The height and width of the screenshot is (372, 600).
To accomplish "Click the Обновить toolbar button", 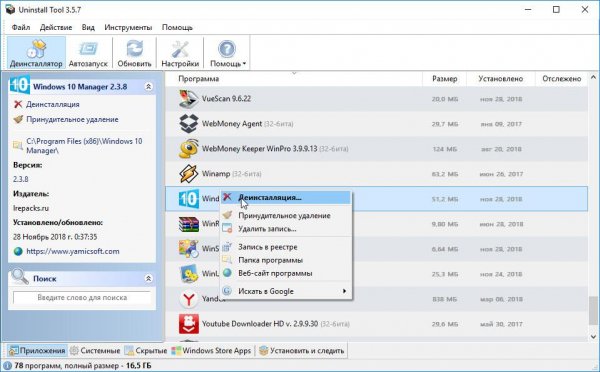I will click(134, 53).
